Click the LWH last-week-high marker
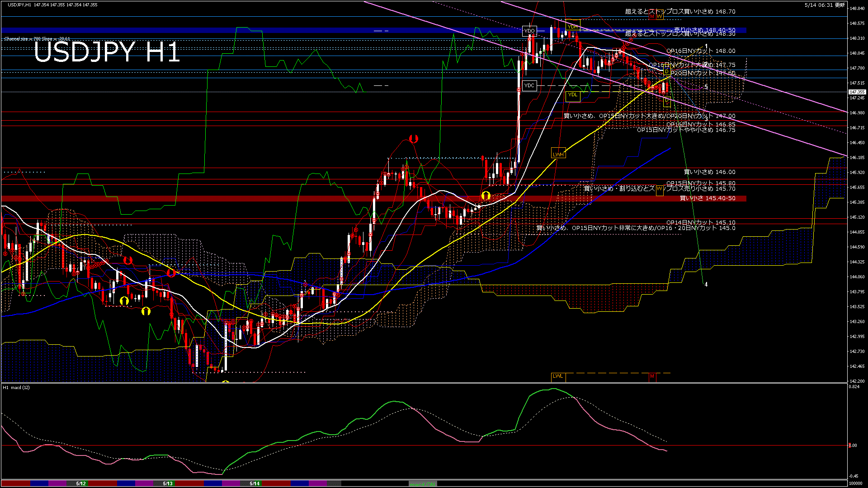Screen dimensions: 868x488 tap(558, 155)
